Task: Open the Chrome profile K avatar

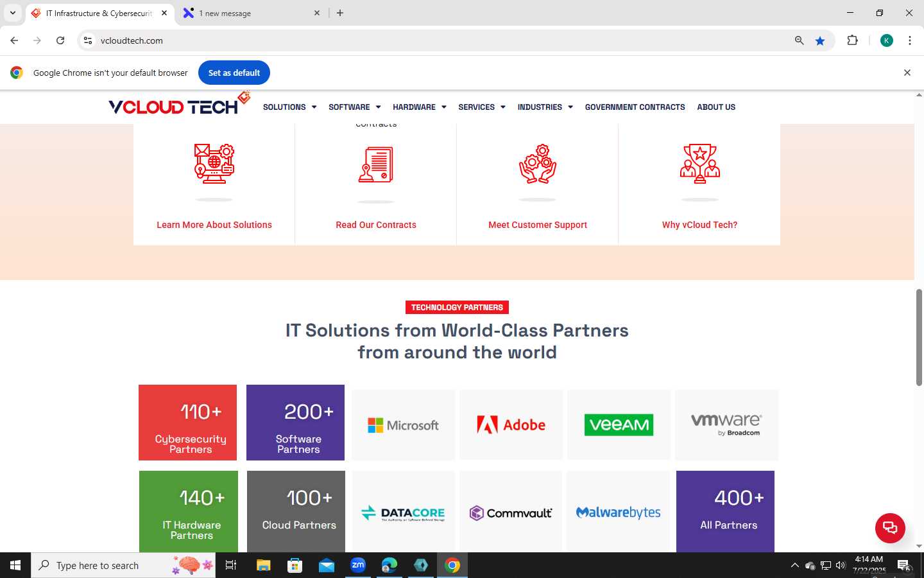Action: pyautogui.click(x=887, y=40)
